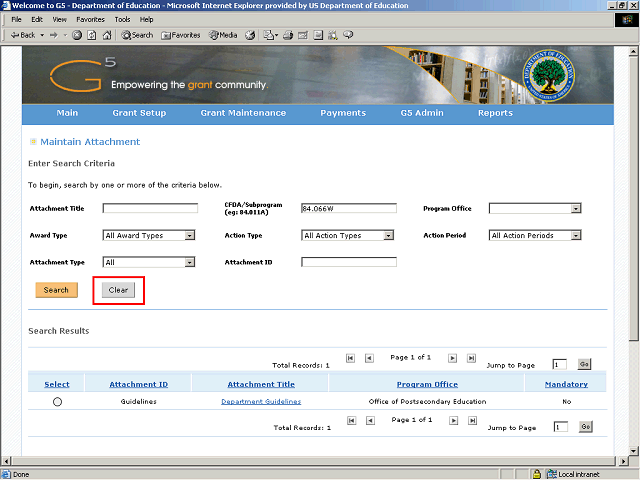
Task: Open the G5 Admin navigation tab
Action: [422, 113]
